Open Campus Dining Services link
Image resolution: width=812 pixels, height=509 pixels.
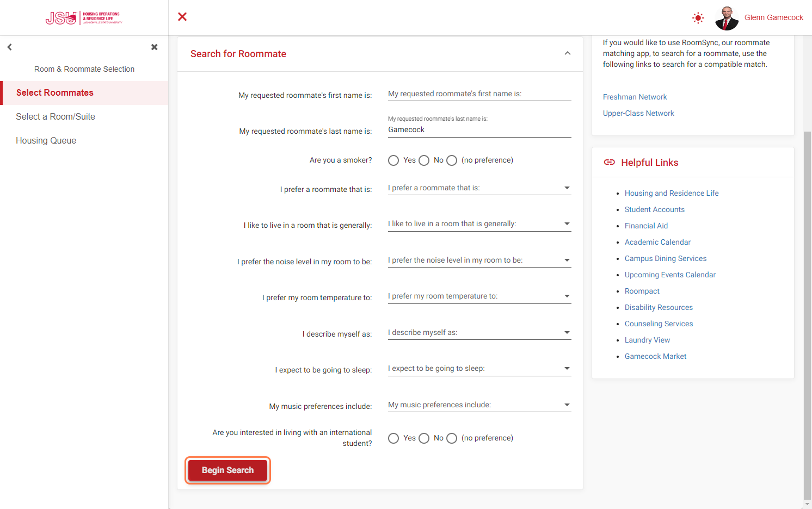tap(666, 258)
